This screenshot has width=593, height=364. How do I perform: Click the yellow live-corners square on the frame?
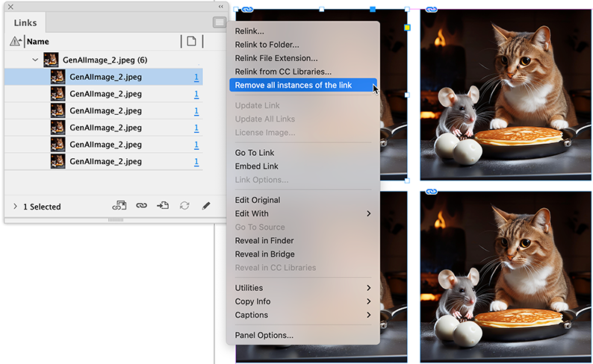click(x=407, y=28)
